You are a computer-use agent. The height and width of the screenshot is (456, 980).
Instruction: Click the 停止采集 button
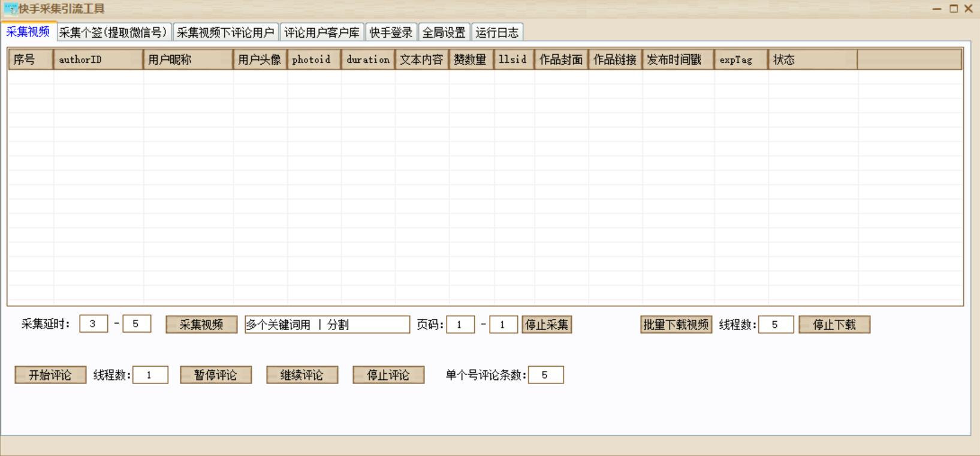(547, 325)
